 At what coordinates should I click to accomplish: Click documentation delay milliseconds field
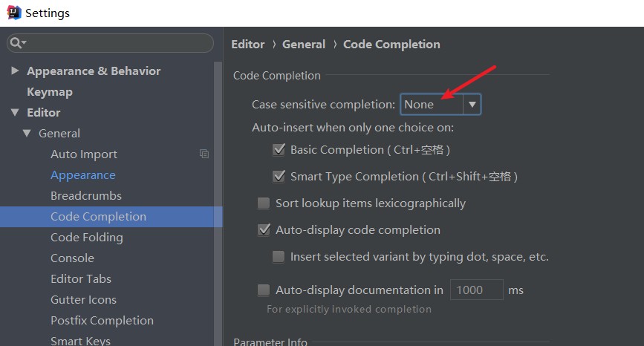[x=475, y=290]
